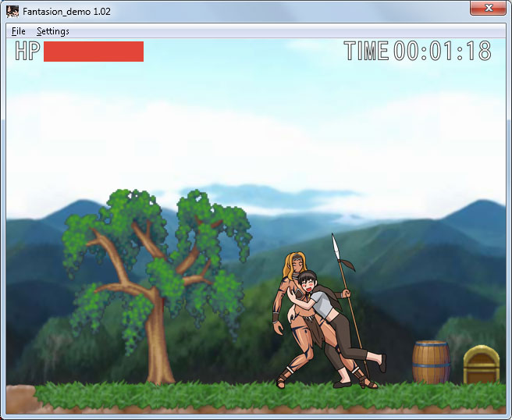
Task: Click the dirt patch at bottom-left corner
Action: [x=20, y=398]
